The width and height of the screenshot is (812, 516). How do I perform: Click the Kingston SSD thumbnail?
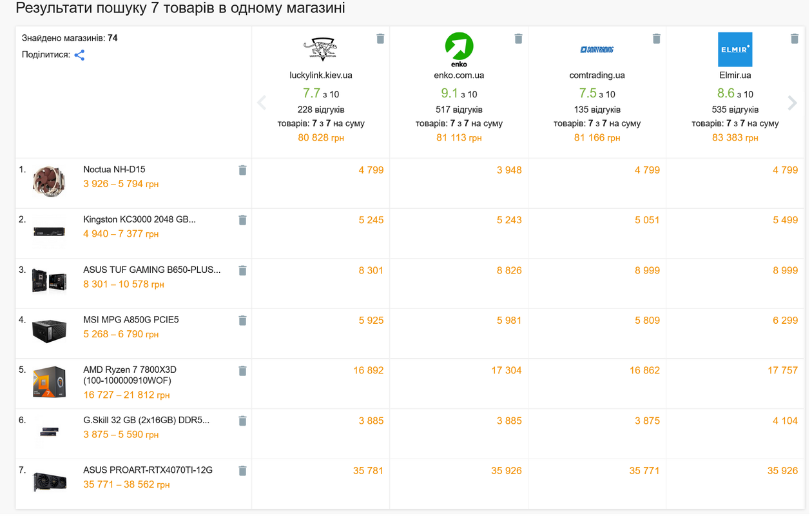(50, 231)
